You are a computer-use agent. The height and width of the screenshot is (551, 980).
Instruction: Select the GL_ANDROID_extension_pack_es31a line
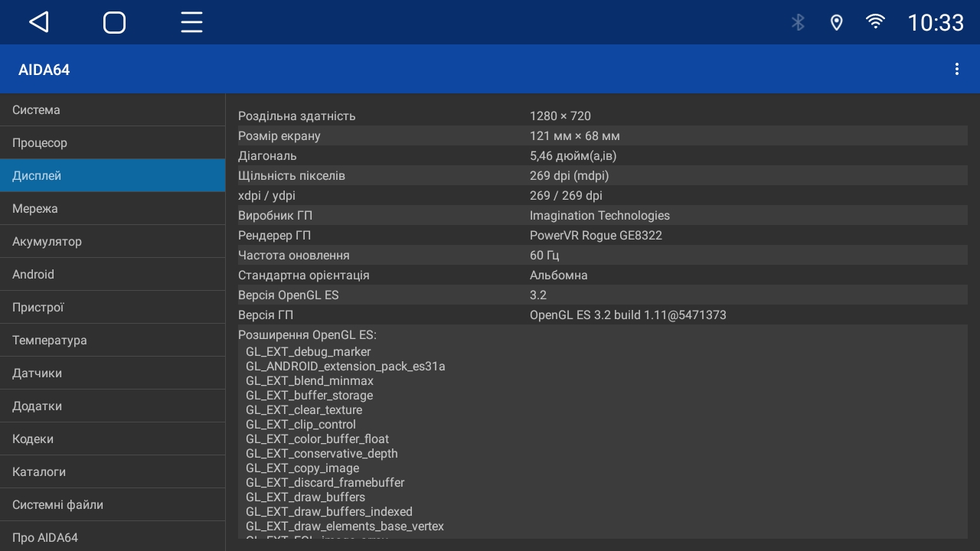(x=345, y=367)
